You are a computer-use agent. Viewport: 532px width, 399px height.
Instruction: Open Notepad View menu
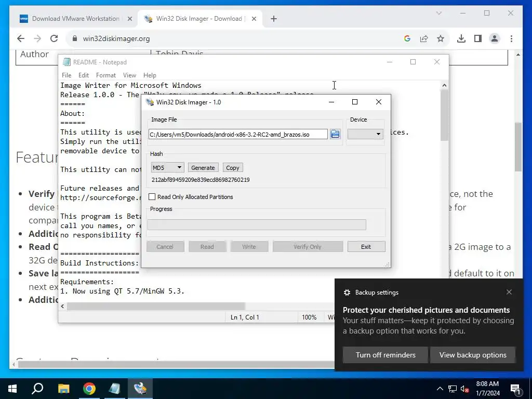(x=129, y=75)
